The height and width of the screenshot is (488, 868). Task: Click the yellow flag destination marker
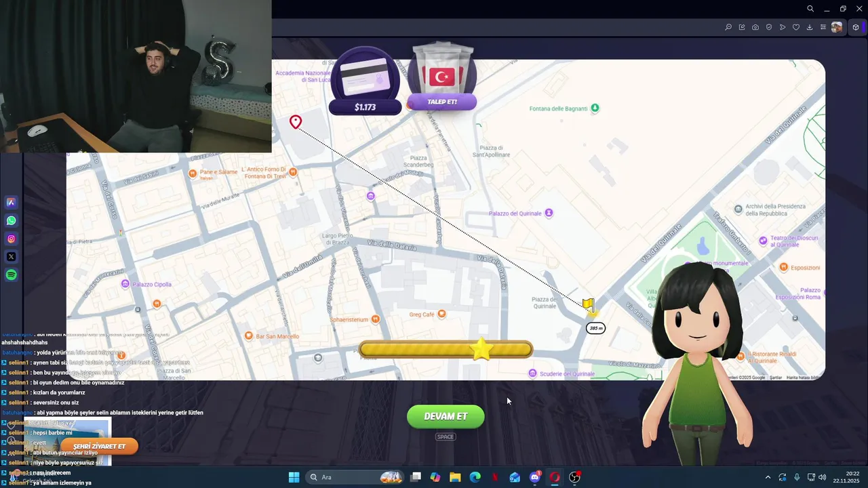(589, 306)
